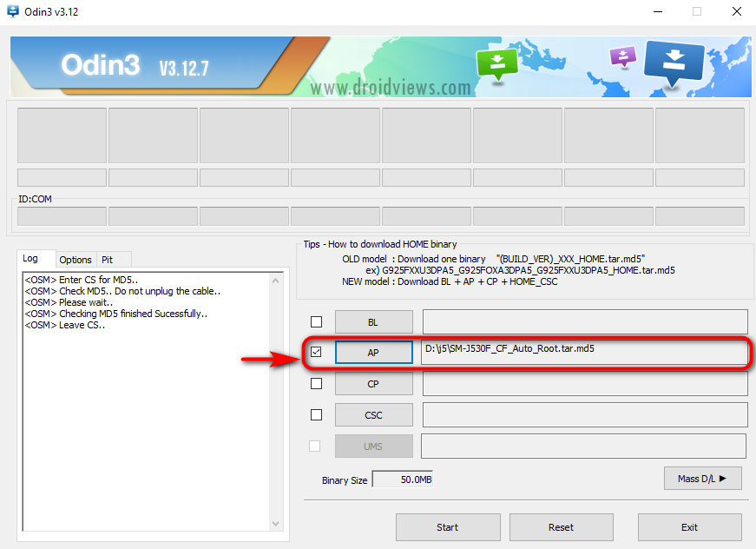756x549 pixels.
Task: Enable the CP checkbox
Action: (x=316, y=383)
